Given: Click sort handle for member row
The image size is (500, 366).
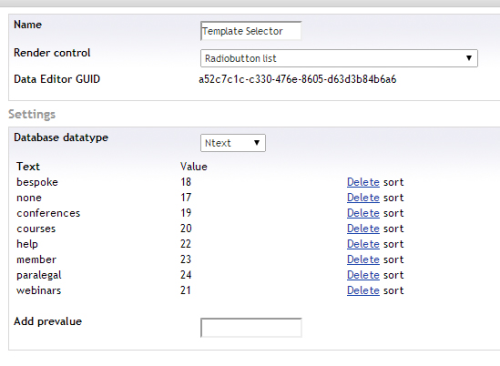Looking at the screenshot, I should pyautogui.click(x=393, y=260).
